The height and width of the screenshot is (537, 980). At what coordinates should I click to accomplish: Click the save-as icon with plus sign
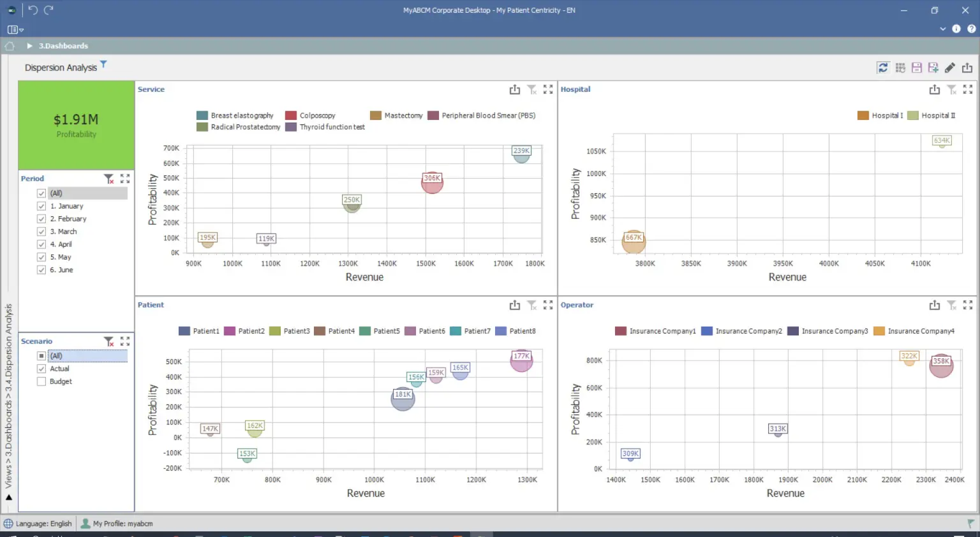(x=933, y=68)
